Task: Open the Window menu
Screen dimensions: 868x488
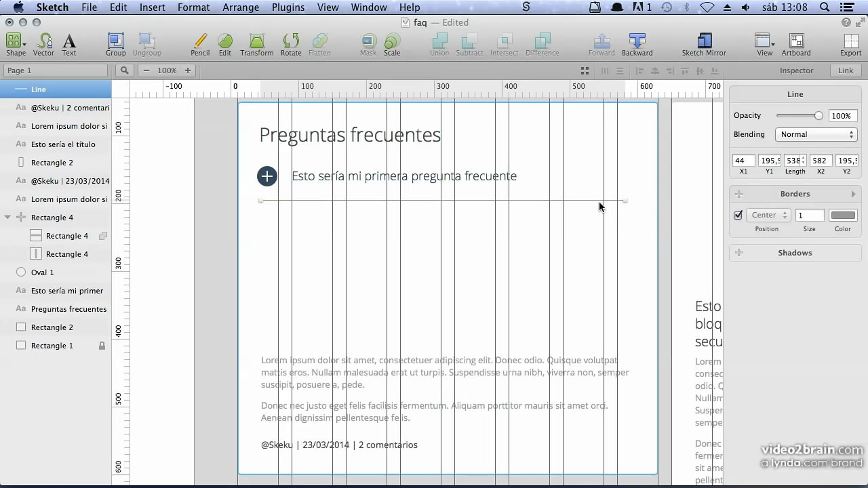Action: (369, 7)
